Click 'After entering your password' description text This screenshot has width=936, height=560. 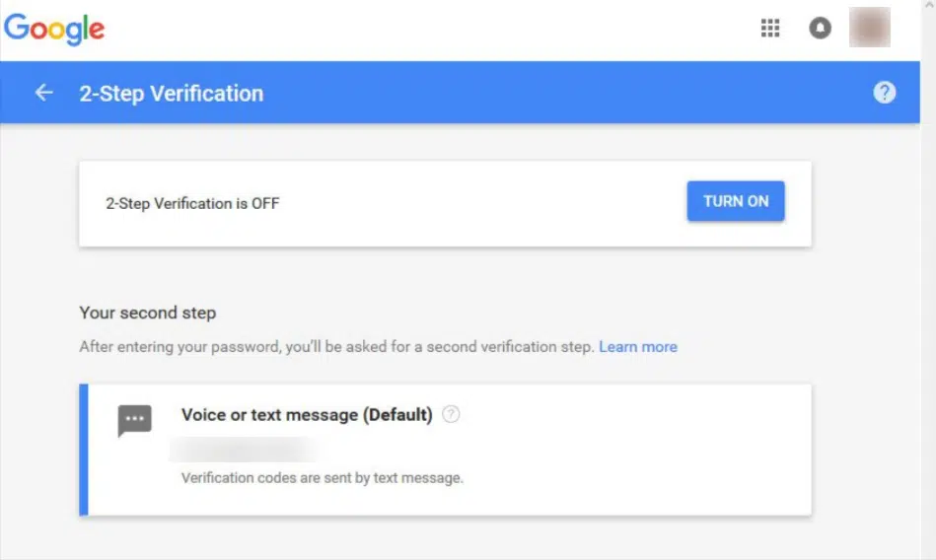coord(336,347)
